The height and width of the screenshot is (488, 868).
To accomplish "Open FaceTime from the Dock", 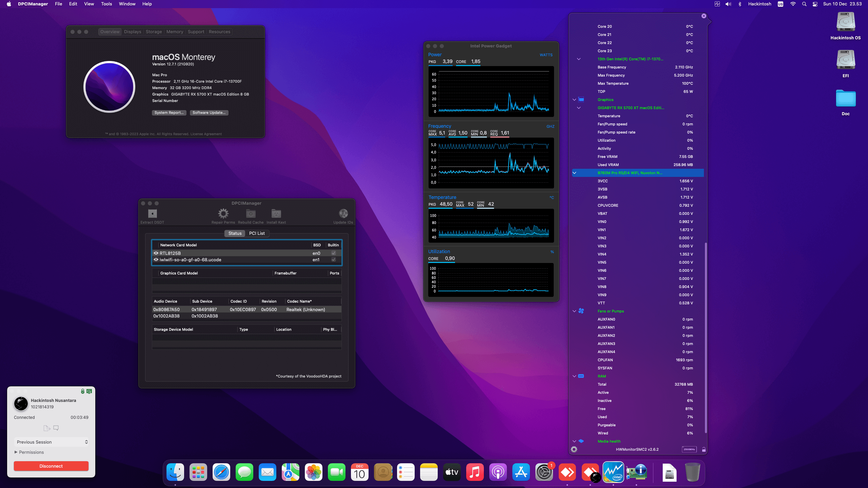I will pos(337,472).
